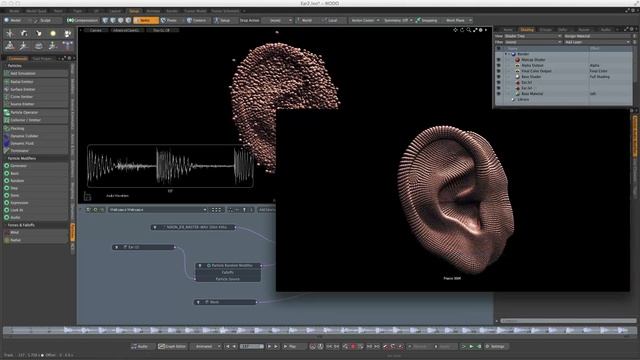Open the Work Plane dropdown
This screenshot has height=360, width=640.
tap(458, 20)
